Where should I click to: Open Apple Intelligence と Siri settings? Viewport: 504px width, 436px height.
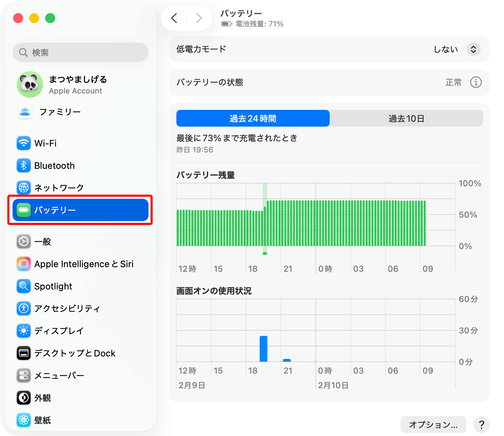coord(23,264)
